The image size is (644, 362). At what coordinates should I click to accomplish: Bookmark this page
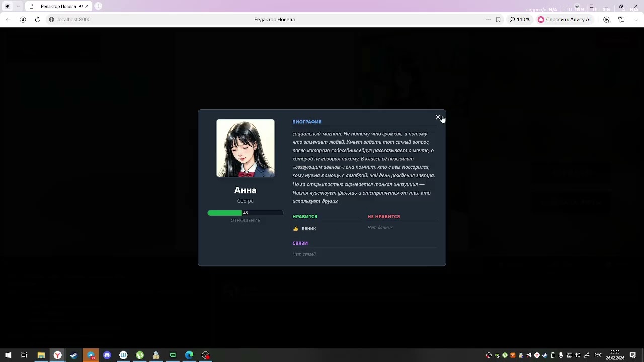498,20
